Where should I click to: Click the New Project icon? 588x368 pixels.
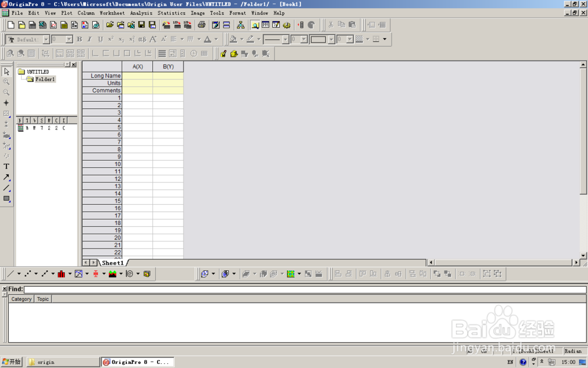coord(11,25)
